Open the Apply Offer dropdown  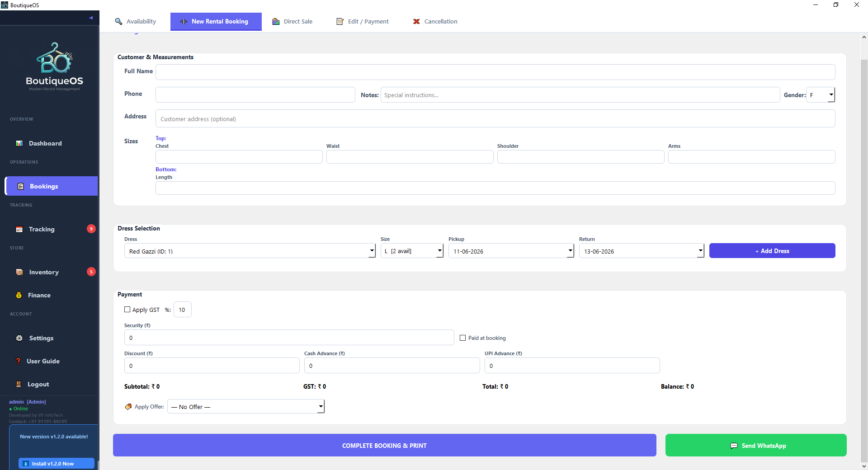[246, 406]
